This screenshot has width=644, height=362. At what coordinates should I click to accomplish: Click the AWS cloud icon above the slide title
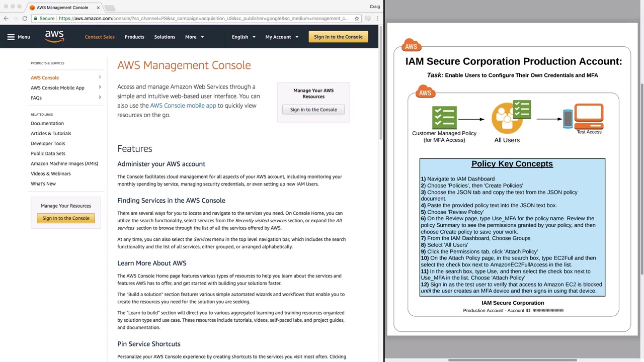[x=411, y=45]
